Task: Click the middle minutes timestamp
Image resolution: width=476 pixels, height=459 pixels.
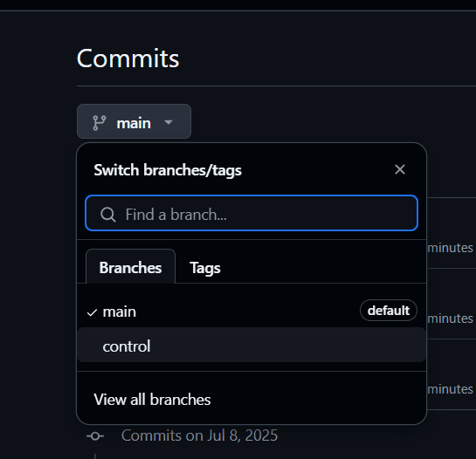Action: click(450, 319)
